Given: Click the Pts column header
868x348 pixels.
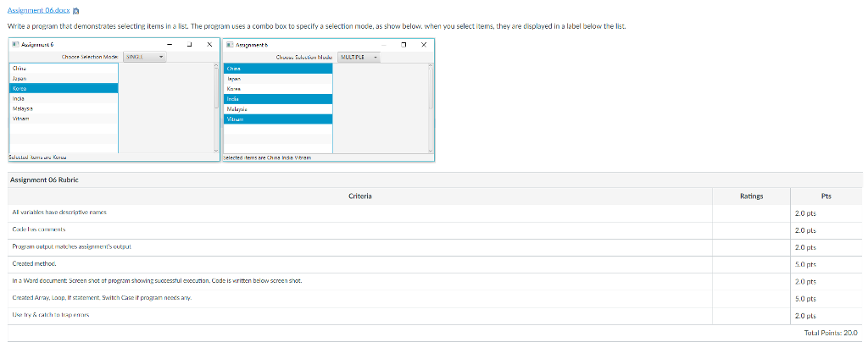Looking at the screenshot, I should pos(826,196).
